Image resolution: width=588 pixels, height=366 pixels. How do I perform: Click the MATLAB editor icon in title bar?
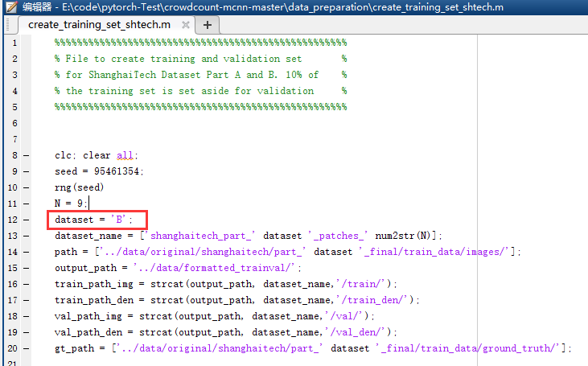(11, 6)
